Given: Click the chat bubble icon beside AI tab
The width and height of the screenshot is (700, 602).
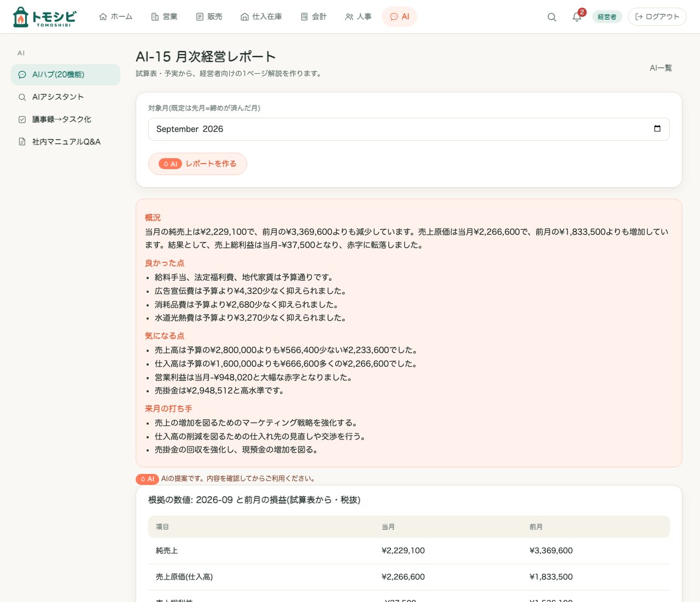Looking at the screenshot, I should point(394,17).
